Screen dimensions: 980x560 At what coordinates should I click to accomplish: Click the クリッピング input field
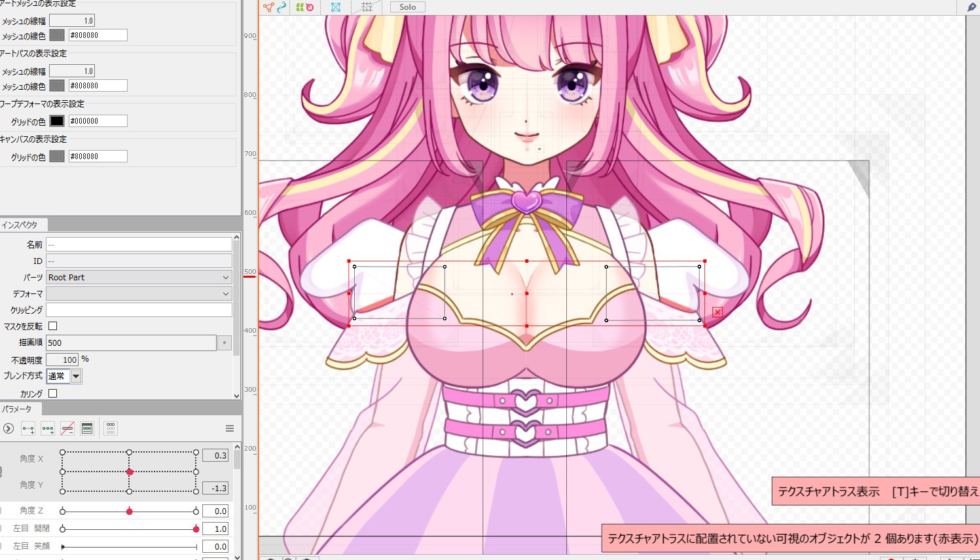139,310
